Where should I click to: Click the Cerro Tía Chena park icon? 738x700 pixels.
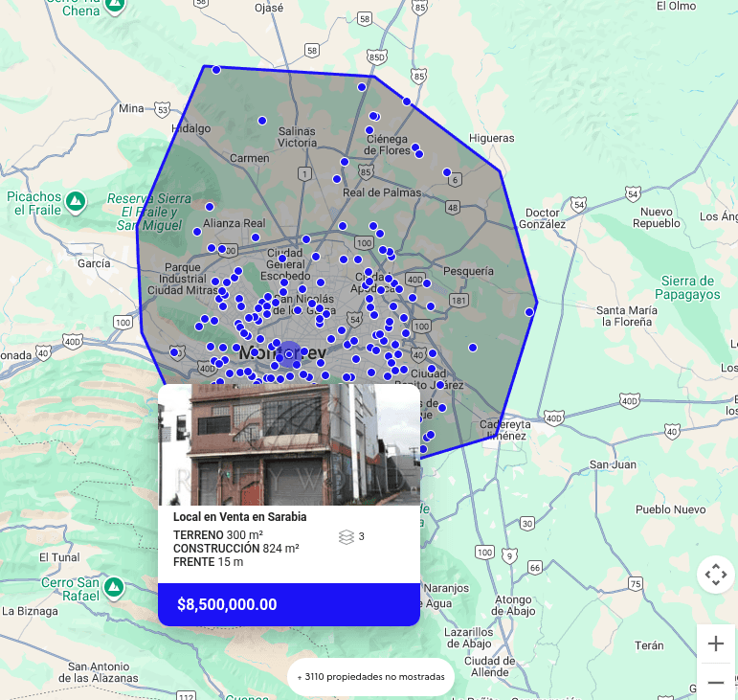click(115, 4)
